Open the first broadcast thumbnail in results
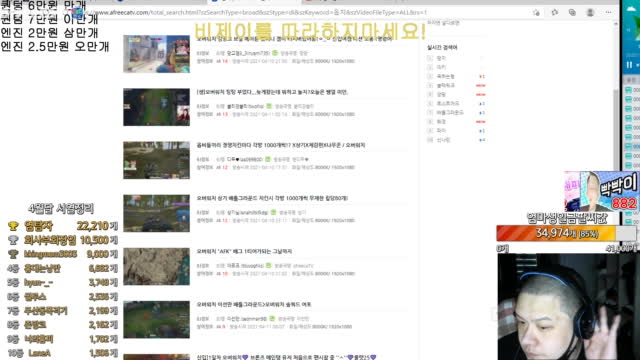The height and width of the screenshot is (360, 640). pyautogui.click(x=157, y=54)
